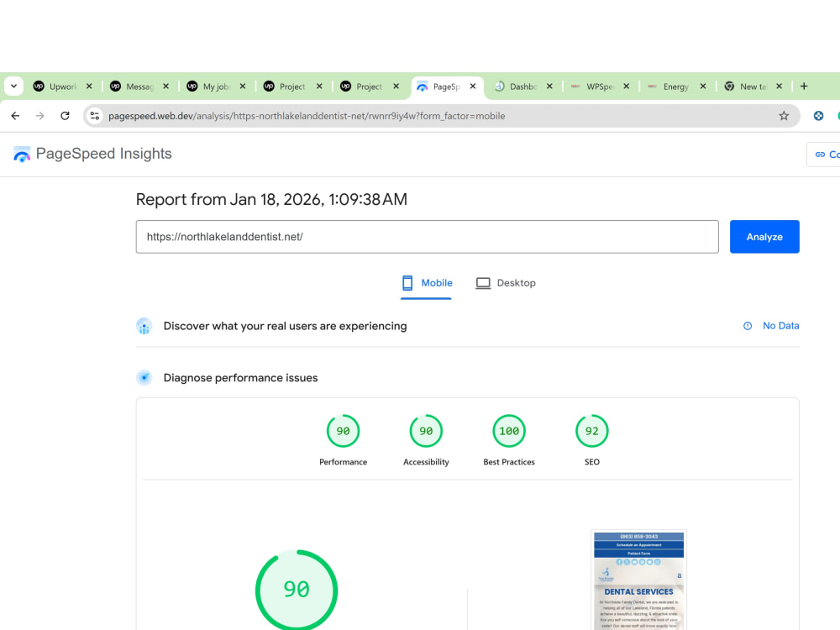The width and height of the screenshot is (840, 630).
Task: Switch to the Energy browser tab
Action: pyautogui.click(x=669, y=87)
